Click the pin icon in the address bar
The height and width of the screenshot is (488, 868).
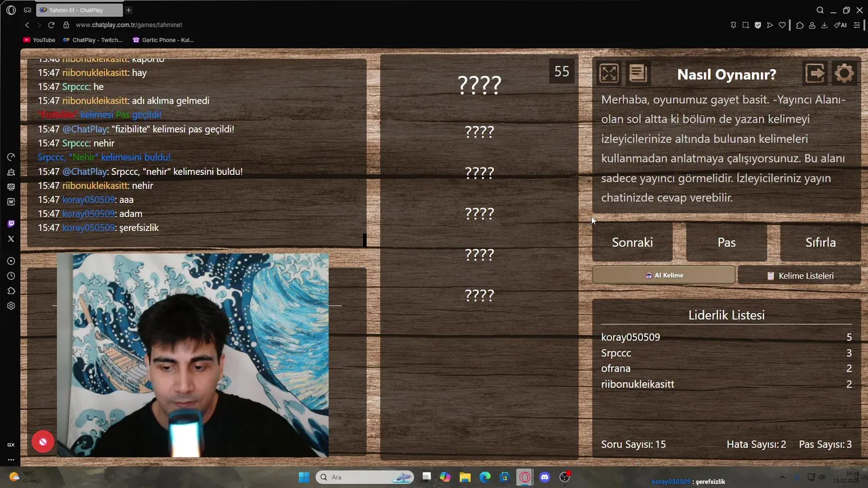pyautogui.click(x=733, y=25)
